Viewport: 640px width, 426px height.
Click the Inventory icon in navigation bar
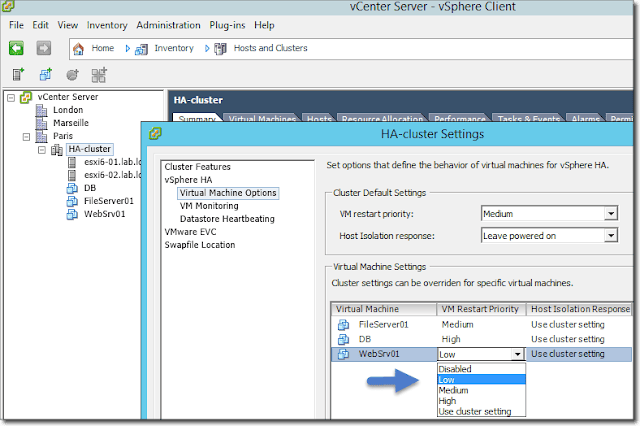[141, 49]
